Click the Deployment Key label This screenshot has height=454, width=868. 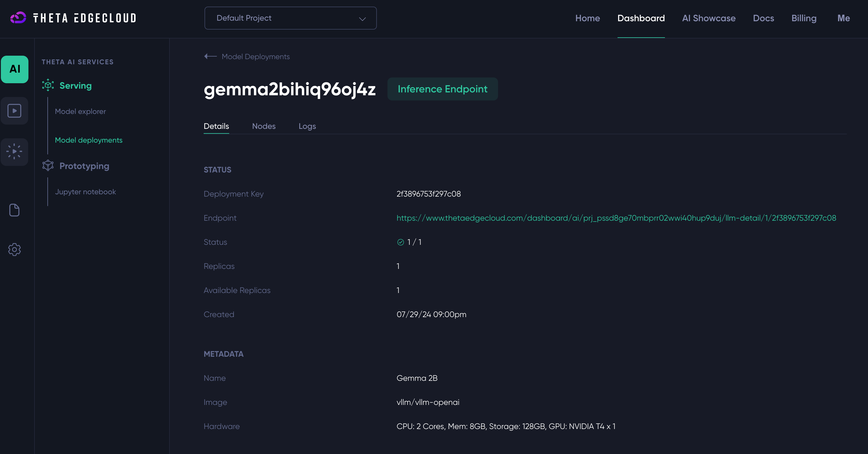pos(234,194)
